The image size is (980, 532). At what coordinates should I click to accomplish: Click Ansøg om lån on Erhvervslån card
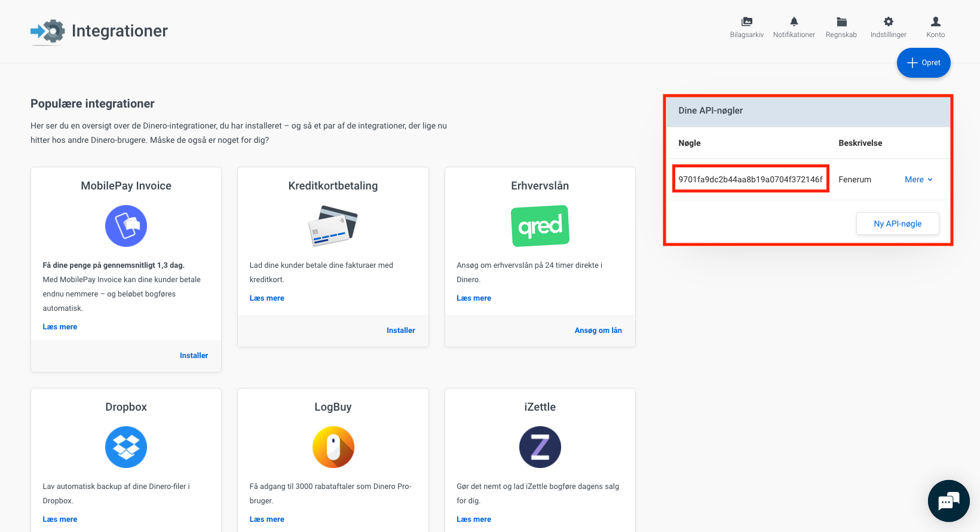click(x=598, y=331)
